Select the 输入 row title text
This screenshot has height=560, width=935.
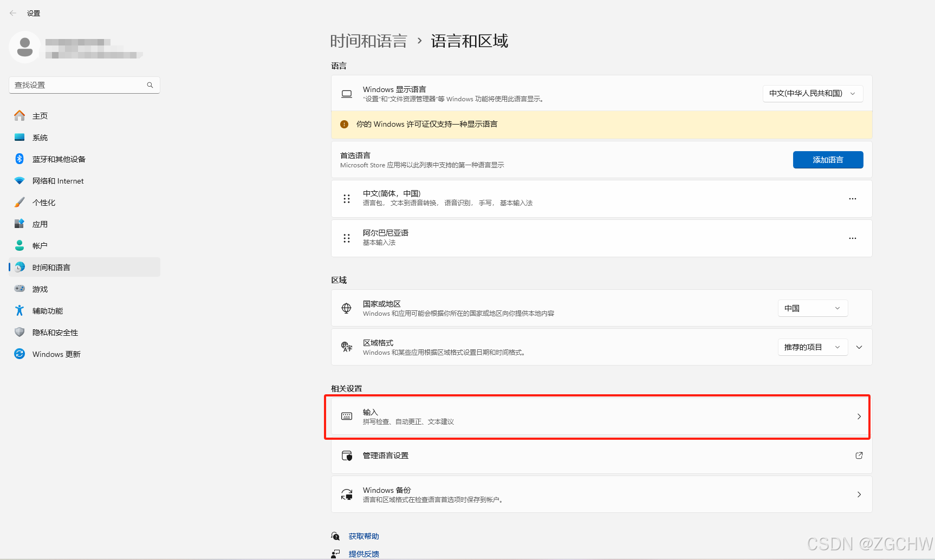pyautogui.click(x=371, y=412)
